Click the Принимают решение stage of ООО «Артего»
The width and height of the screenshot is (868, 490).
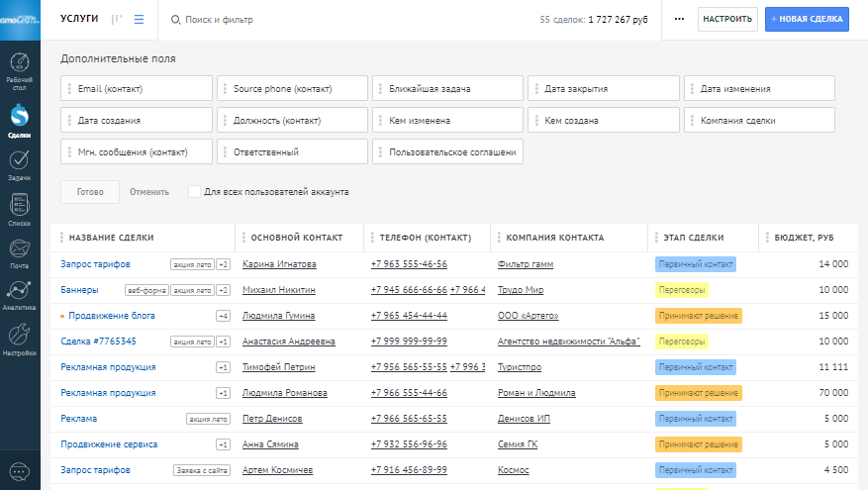click(698, 316)
